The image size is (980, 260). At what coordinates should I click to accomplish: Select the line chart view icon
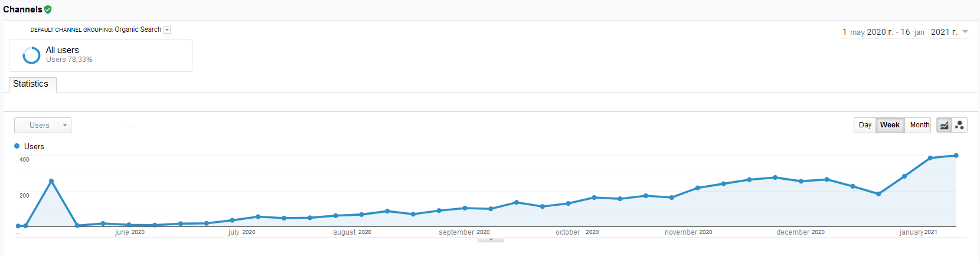point(944,125)
